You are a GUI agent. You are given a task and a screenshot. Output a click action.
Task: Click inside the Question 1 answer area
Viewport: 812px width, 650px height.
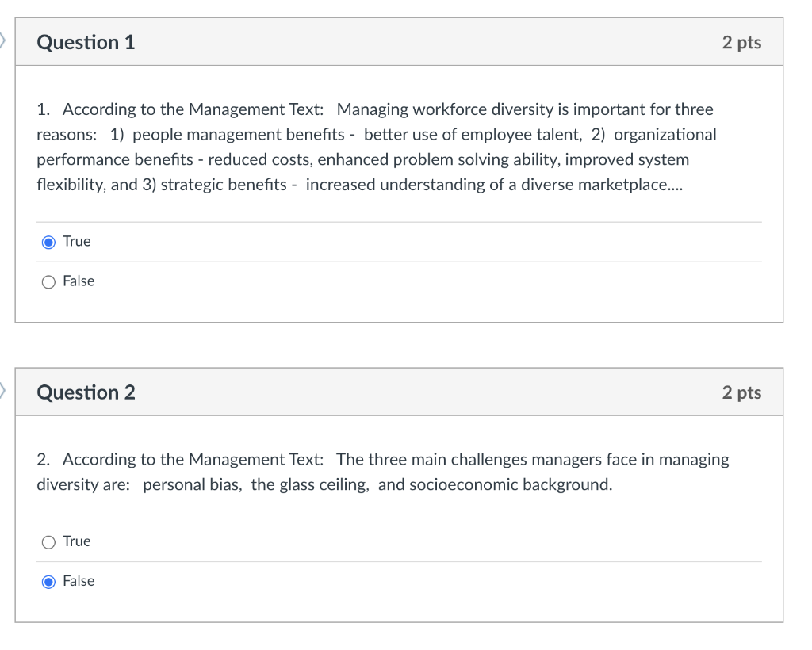point(396,262)
